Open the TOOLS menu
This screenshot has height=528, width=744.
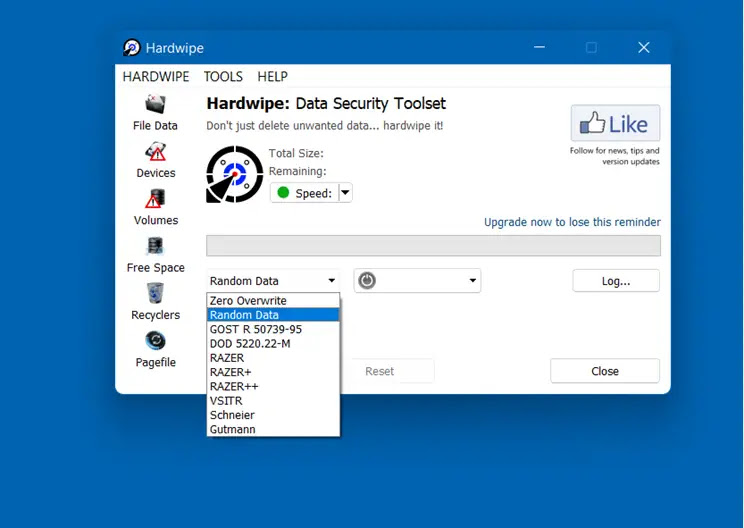(223, 76)
